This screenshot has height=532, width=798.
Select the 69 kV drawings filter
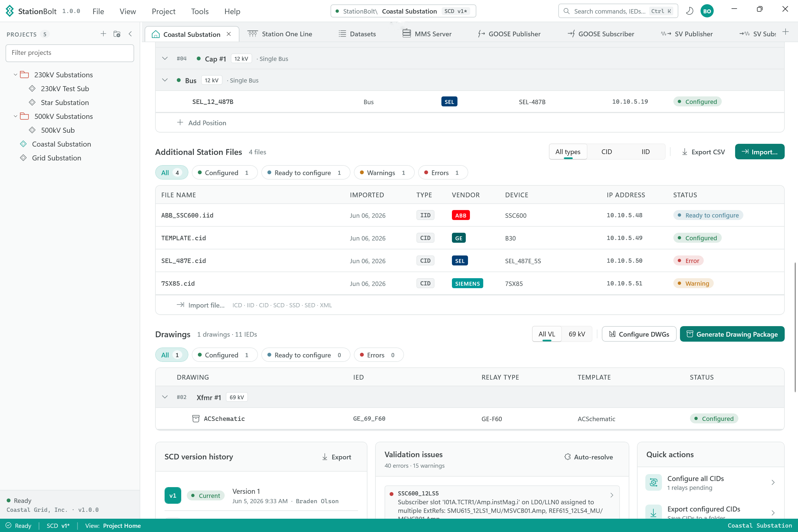coord(577,334)
